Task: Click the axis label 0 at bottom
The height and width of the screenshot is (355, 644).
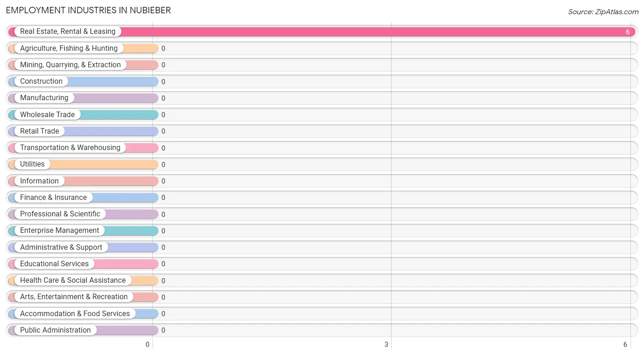Action: coord(147,344)
